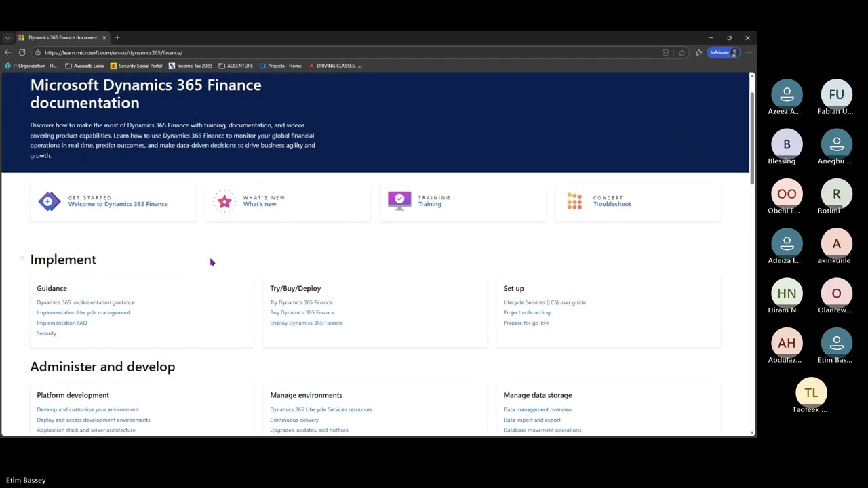Open Try Dynamics 365 Finance link
Image resolution: width=868 pixels, height=488 pixels.
301,302
